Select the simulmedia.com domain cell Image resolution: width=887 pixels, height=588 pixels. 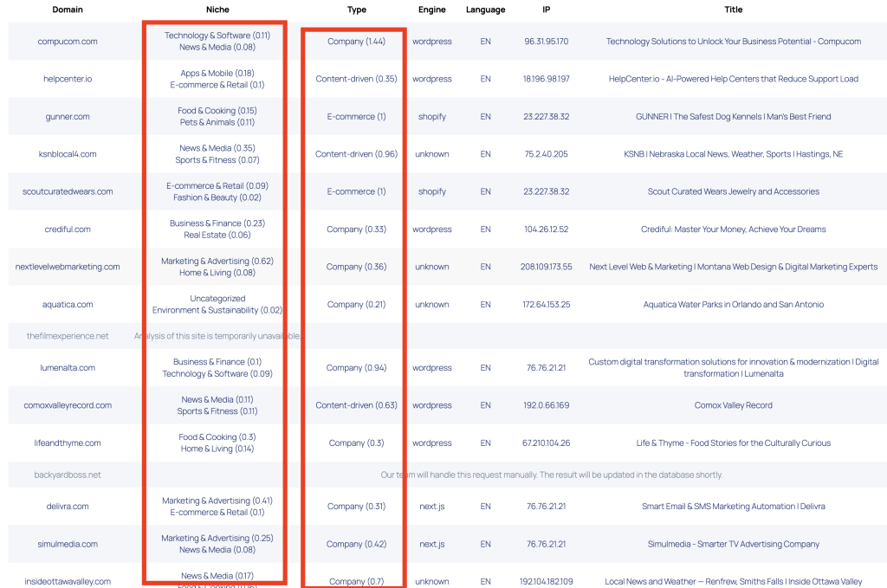coord(68,544)
